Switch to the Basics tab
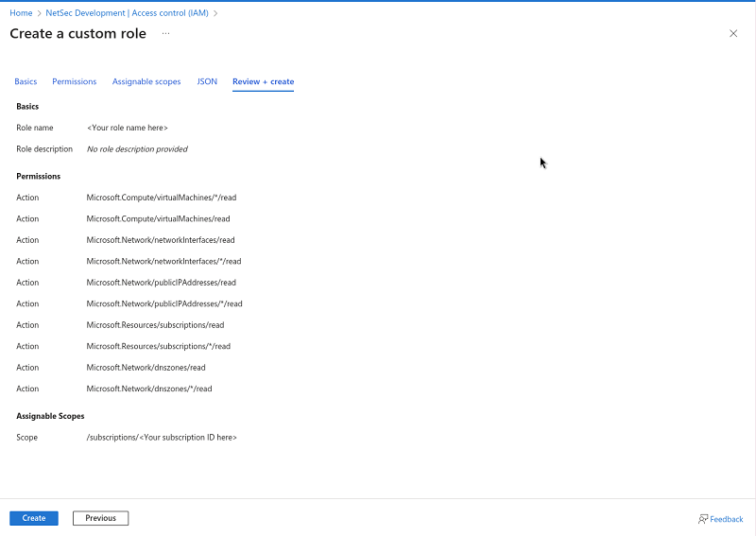 (26, 81)
